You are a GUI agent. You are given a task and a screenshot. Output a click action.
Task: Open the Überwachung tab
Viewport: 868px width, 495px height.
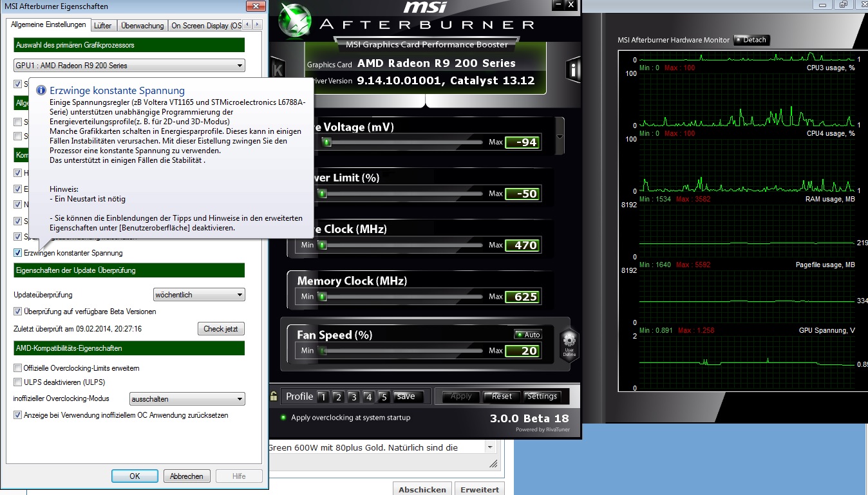pyautogui.click(x=142, y=26)
